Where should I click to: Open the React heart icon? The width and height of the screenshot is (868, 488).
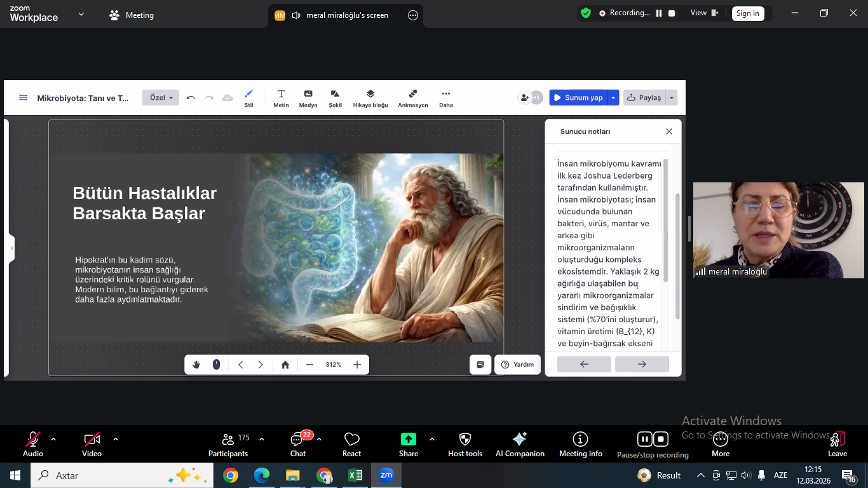(351, 440)
